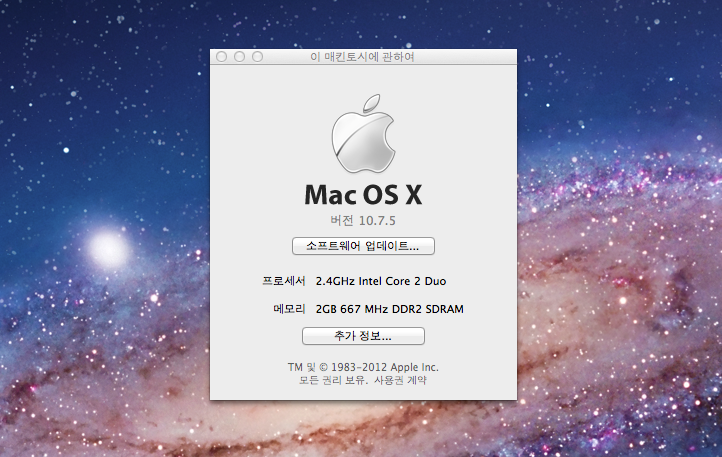Viewport: 722px width, 457px height.
Task: Select the 2GB 667 MHz DDR2 SDRAM text
Action: click(x=389, y=309)
